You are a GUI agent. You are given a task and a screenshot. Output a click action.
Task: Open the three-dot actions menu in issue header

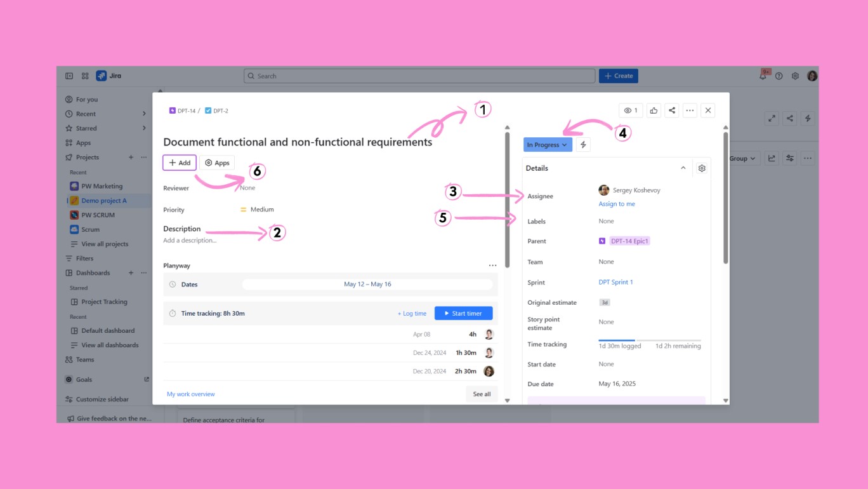pos(690,111)
